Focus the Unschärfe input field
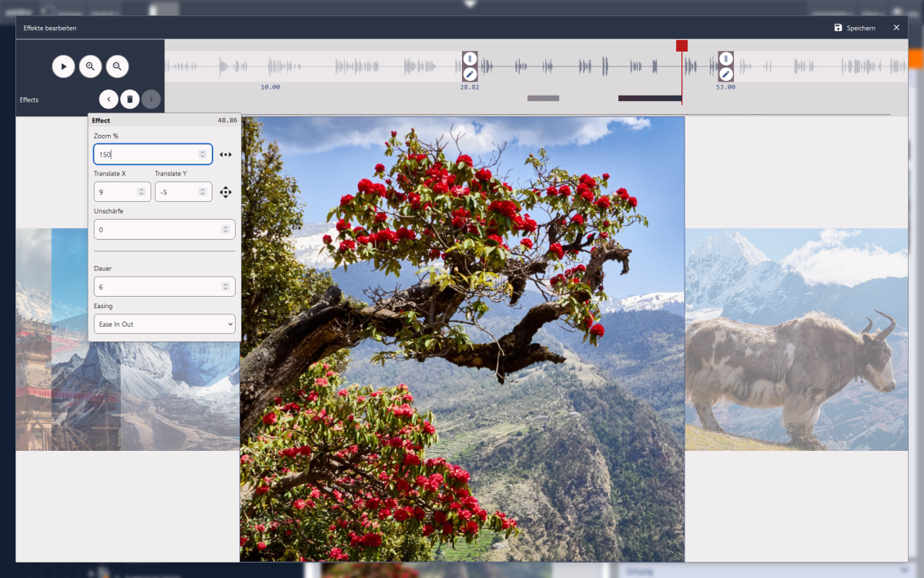 [x=158, y=230]
